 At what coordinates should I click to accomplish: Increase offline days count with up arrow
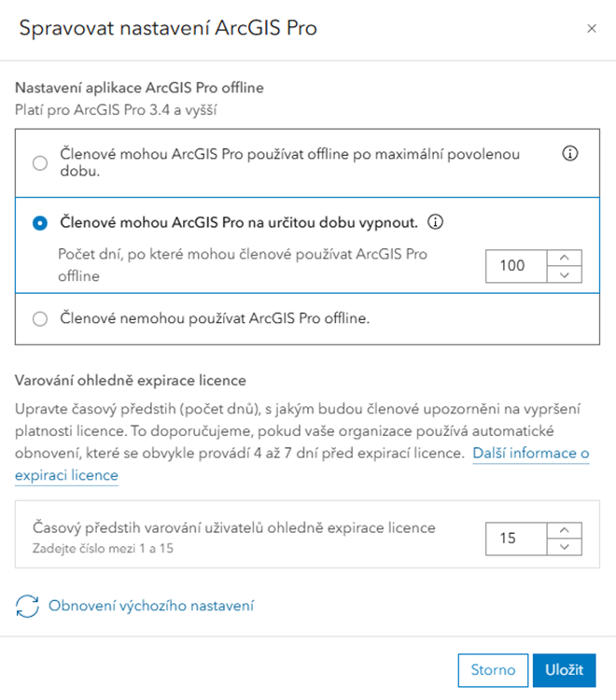click(565, 258)
